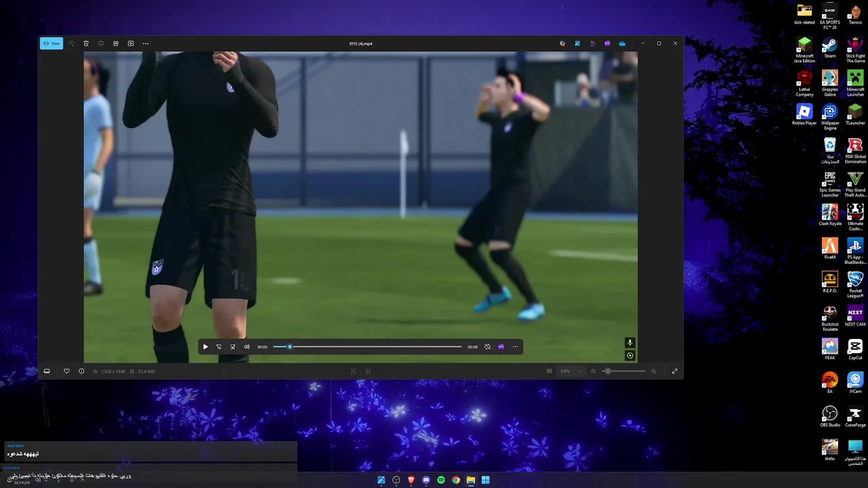Screen dimensions: 868x488
Task: Select the Buckshot Roulette desktop icon
Action: click(x=830, y=319)
